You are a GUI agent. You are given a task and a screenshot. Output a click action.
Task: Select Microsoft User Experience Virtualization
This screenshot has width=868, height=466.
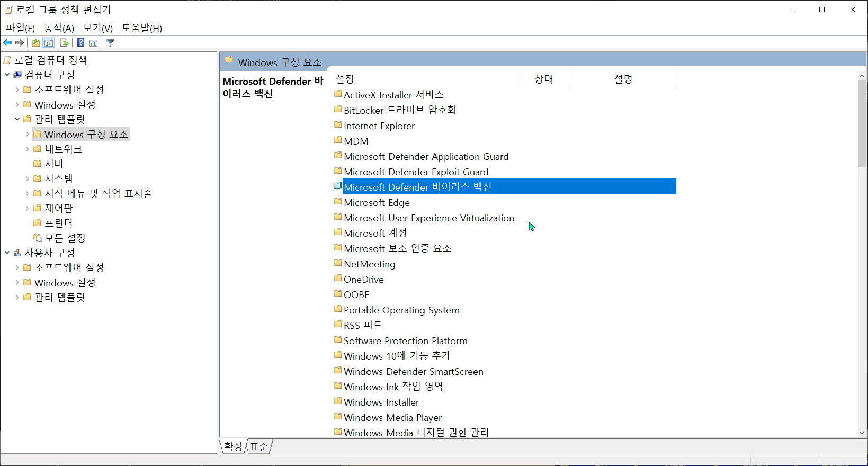click(x=429, y=218)
